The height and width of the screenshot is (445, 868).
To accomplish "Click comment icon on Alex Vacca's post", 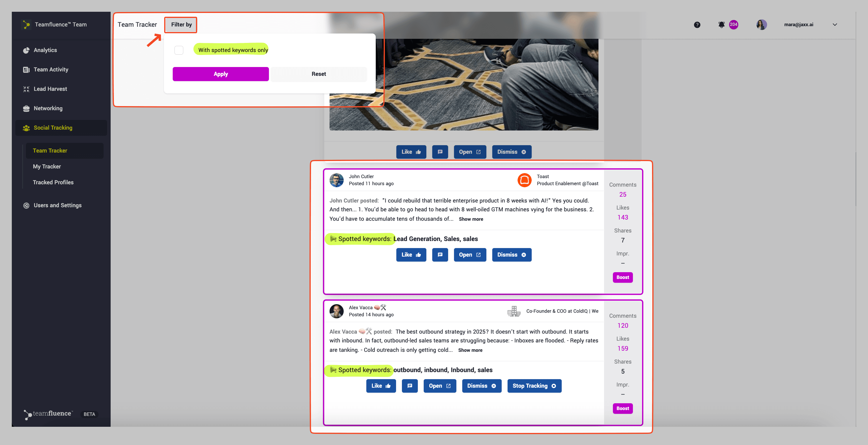I will tap(410, 386).
